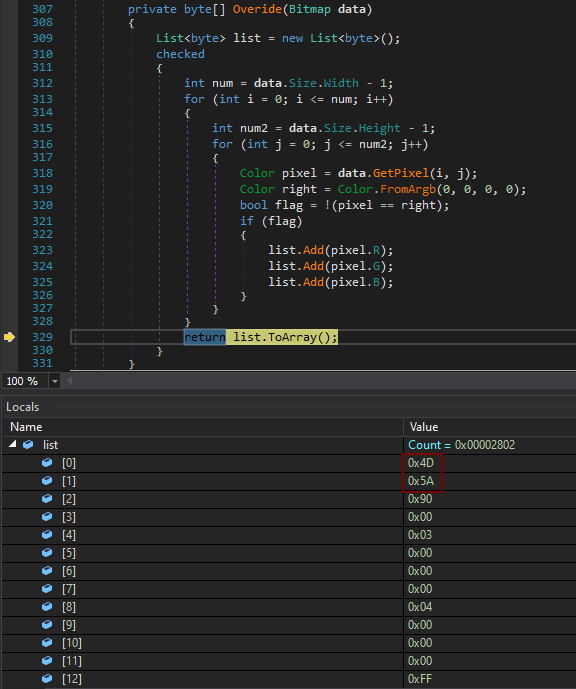Click the cube icon for element [5]
Viewport: 576px width, 689px height.
click(x=47, y=553)
